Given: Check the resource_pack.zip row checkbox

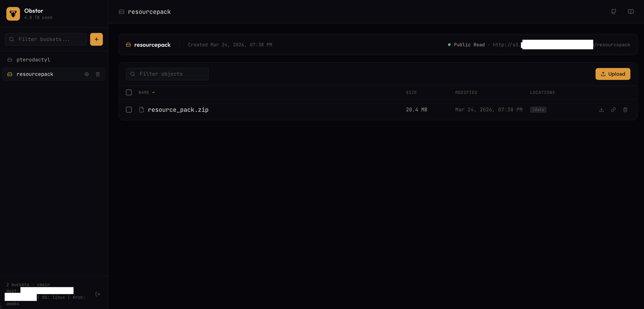Looking at the screenshot, I should tap(129, 110).
